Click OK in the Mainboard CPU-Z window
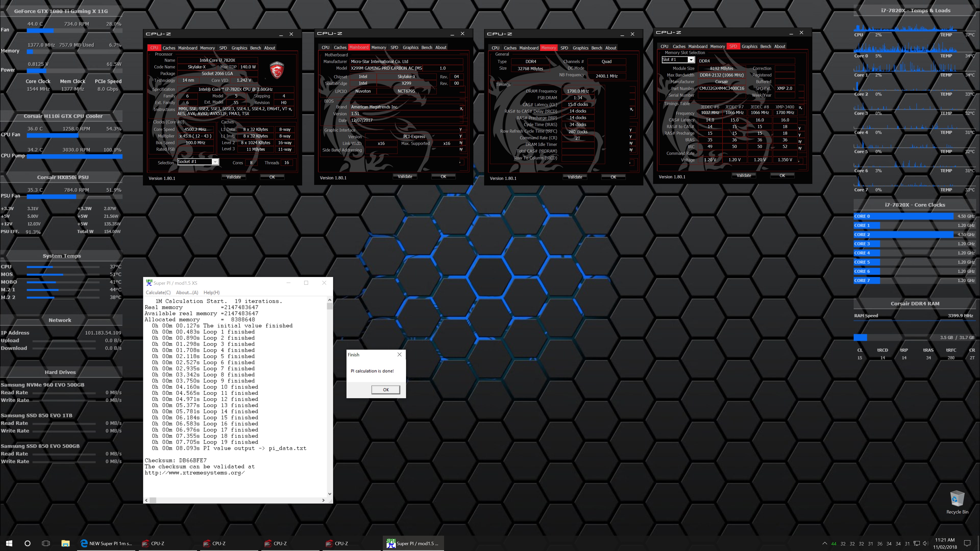 pyautogui.click(x=443, y=177)
